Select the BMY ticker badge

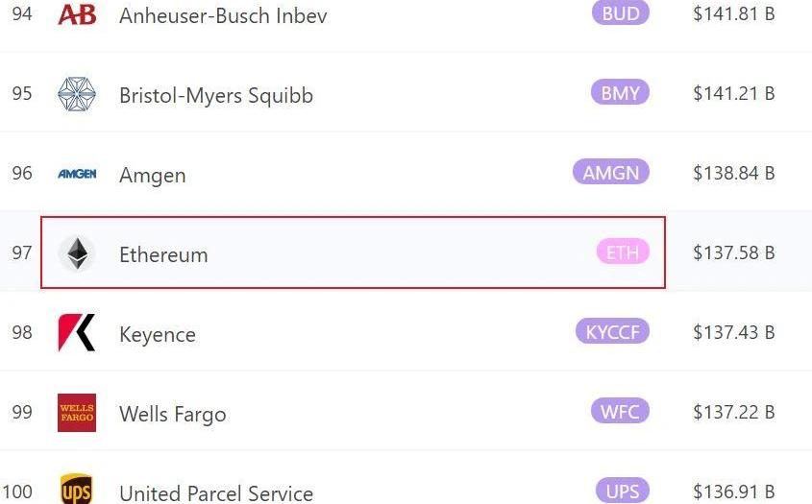(x=620, y=92)
